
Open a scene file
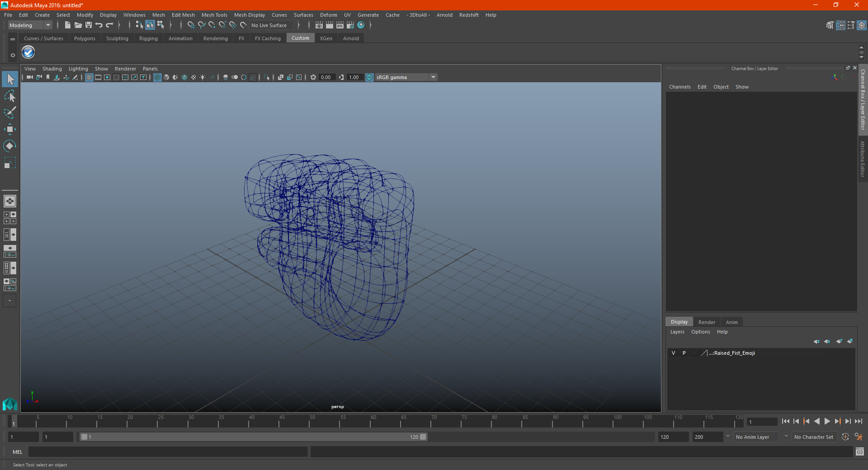coord(78,25)
